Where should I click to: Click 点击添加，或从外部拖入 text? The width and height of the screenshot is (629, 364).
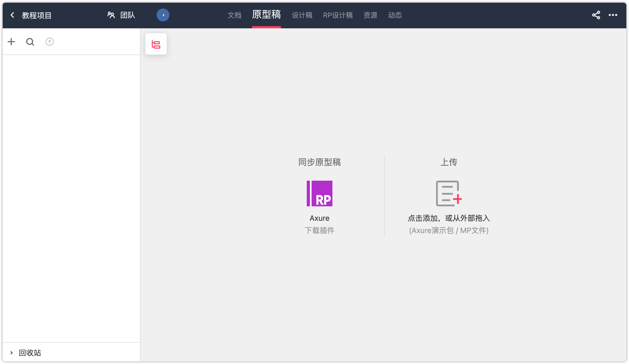pos(449,218)
